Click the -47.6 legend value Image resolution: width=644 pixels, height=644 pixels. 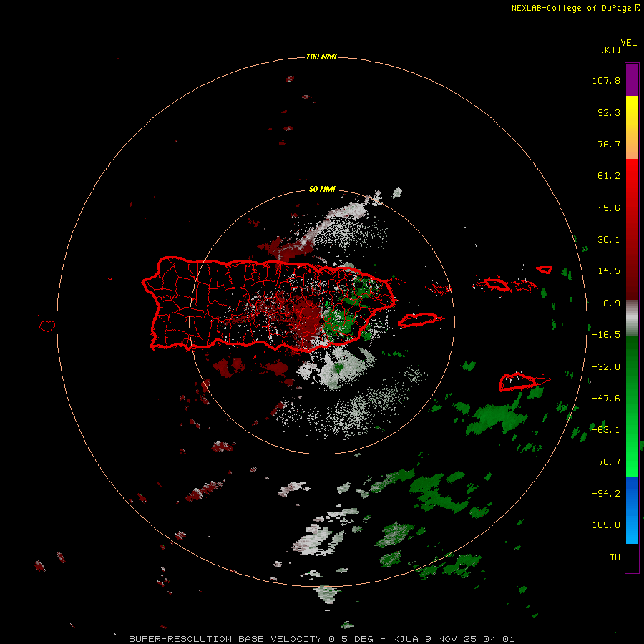(x=606, y=399)
